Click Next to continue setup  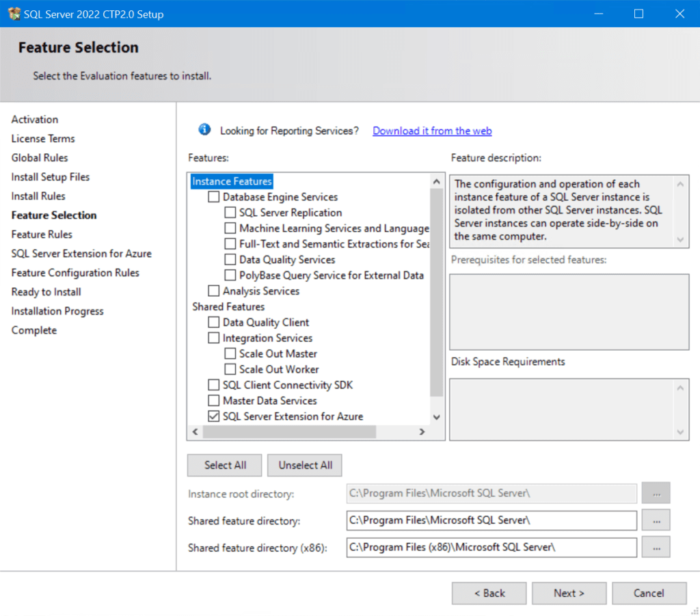pyautogui.click(x=569, y=593)
